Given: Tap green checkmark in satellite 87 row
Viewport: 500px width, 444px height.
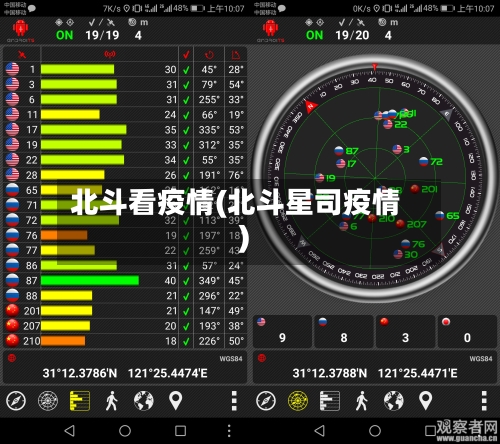Looking at the screenshot, I should point(186,281).
